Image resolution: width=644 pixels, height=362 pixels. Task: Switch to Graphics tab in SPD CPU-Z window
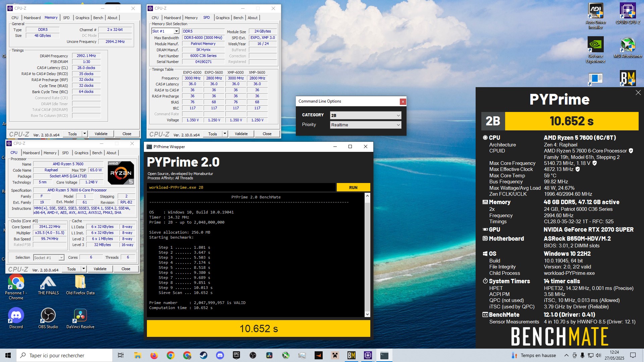click(x=222, y=18)
